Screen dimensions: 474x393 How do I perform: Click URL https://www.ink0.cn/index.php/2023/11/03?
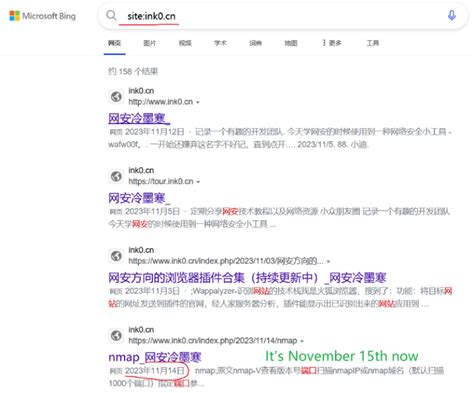226,261
